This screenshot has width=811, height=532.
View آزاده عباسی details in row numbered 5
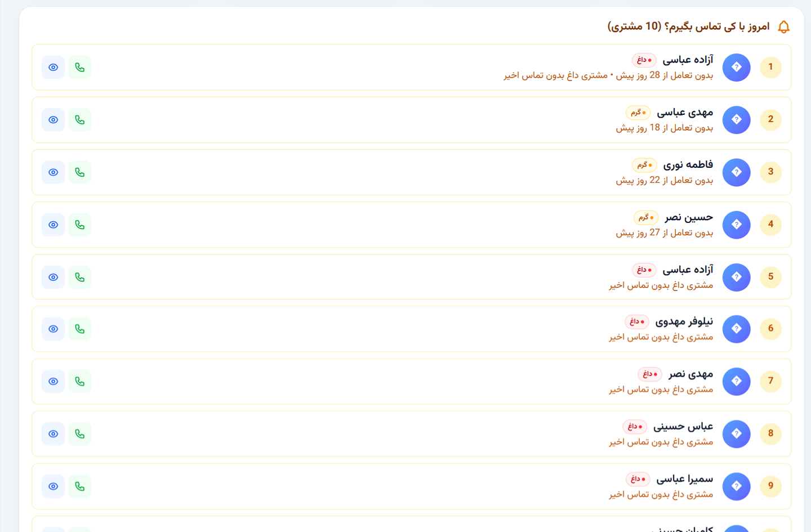(54, 277)
